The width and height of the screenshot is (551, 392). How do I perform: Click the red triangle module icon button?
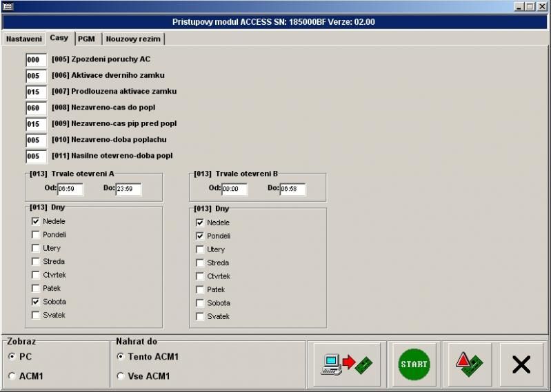469,364
